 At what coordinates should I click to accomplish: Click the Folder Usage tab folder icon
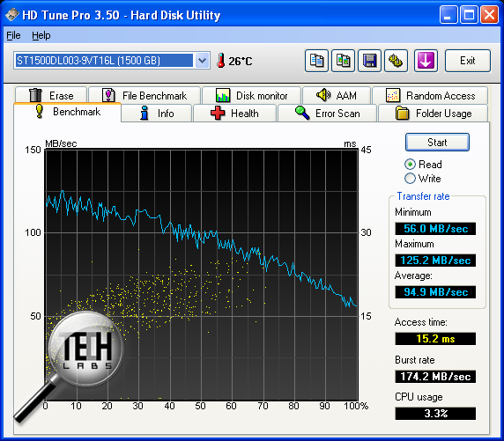tap(402, 113)
